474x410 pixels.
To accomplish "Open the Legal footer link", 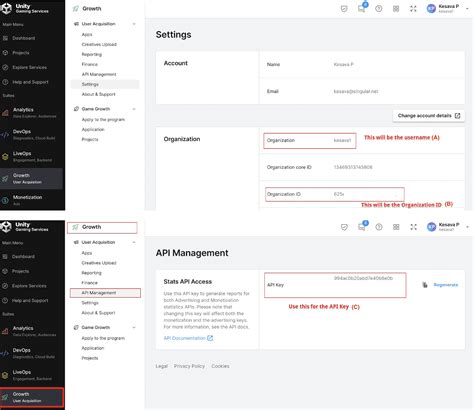I will click(x=162, y=366).
